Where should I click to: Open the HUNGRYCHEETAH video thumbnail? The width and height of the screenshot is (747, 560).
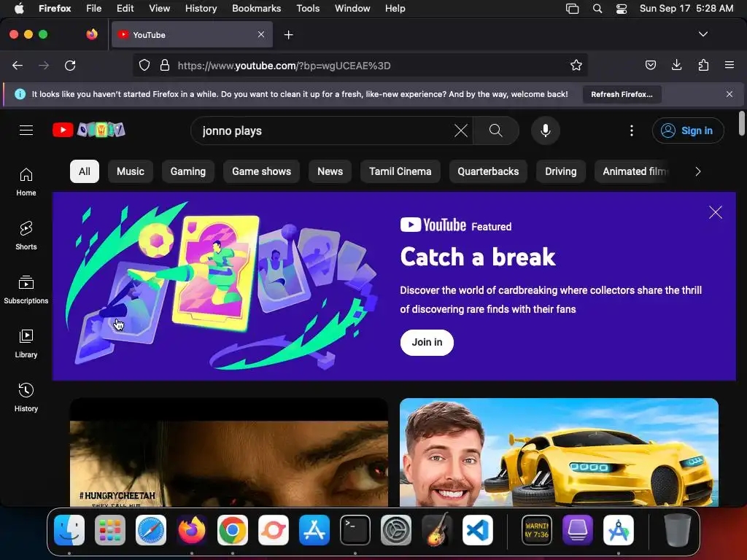(229, 452)
